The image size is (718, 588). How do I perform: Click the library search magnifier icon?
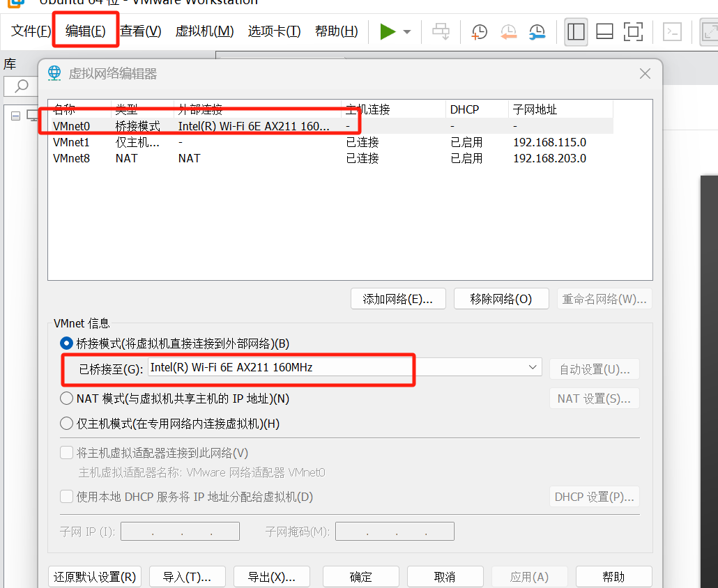[x=22, y=86]
